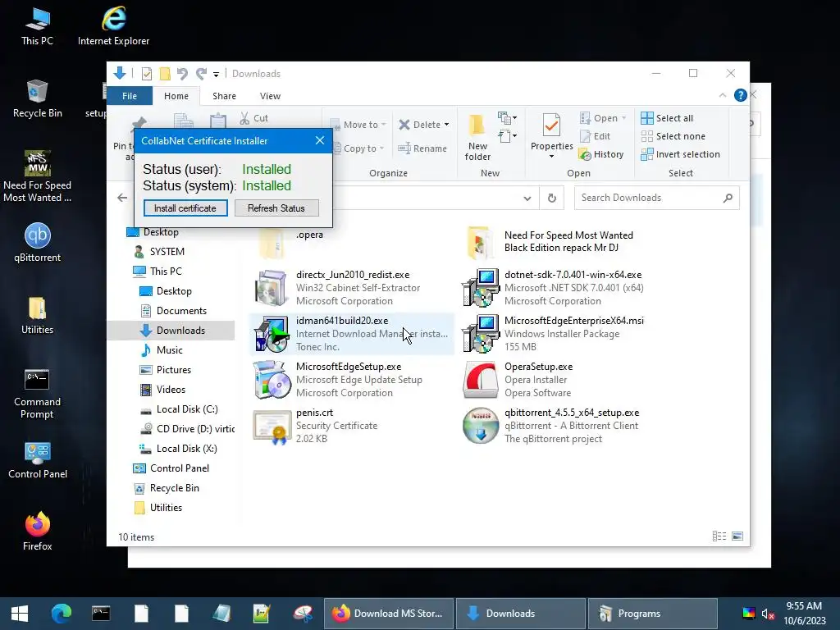This screenshot has height=630, width=840.
Task: Open Microsoft Edge from taskbar
Action: click(61, 614)
